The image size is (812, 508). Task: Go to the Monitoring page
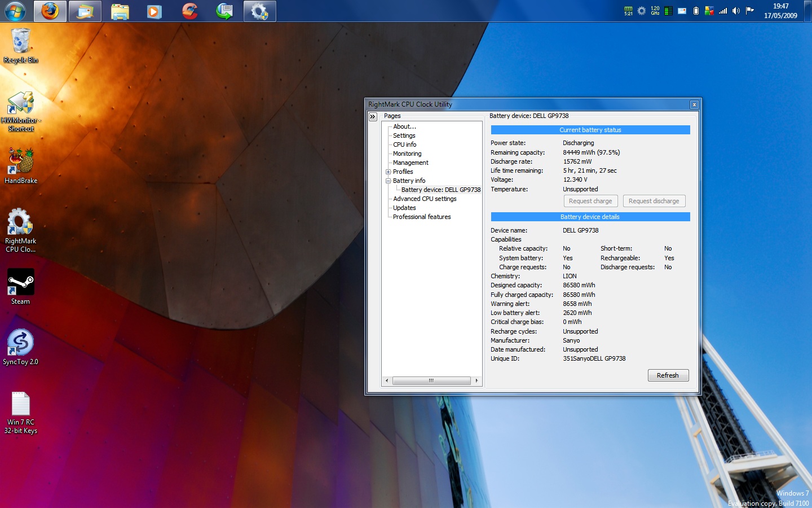(407, 154)
